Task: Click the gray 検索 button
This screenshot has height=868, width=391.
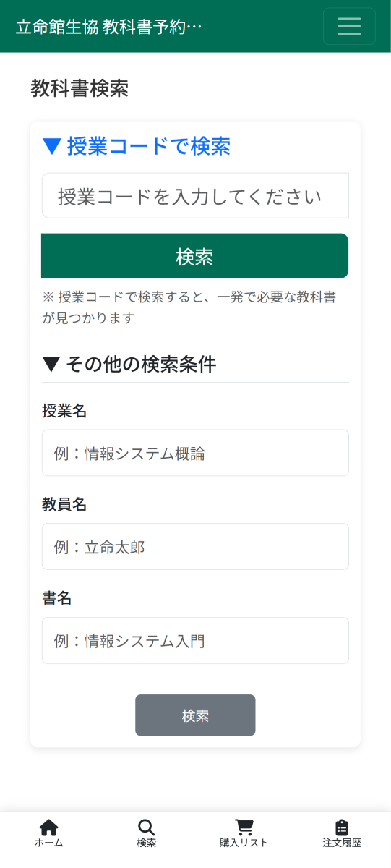Action: (195, 715)
